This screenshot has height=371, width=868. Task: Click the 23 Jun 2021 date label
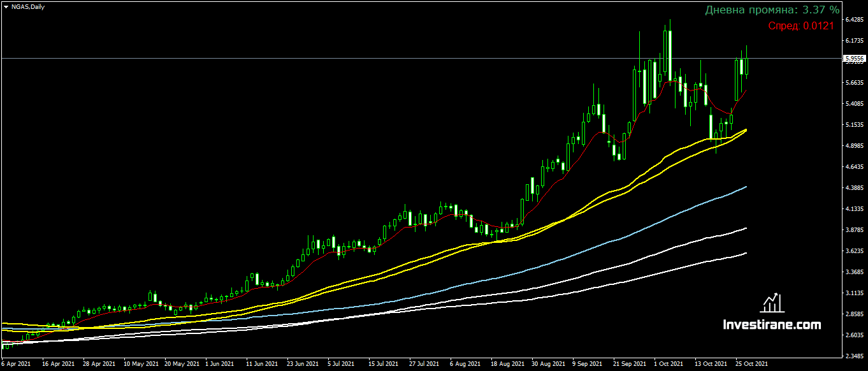point(303,364)
